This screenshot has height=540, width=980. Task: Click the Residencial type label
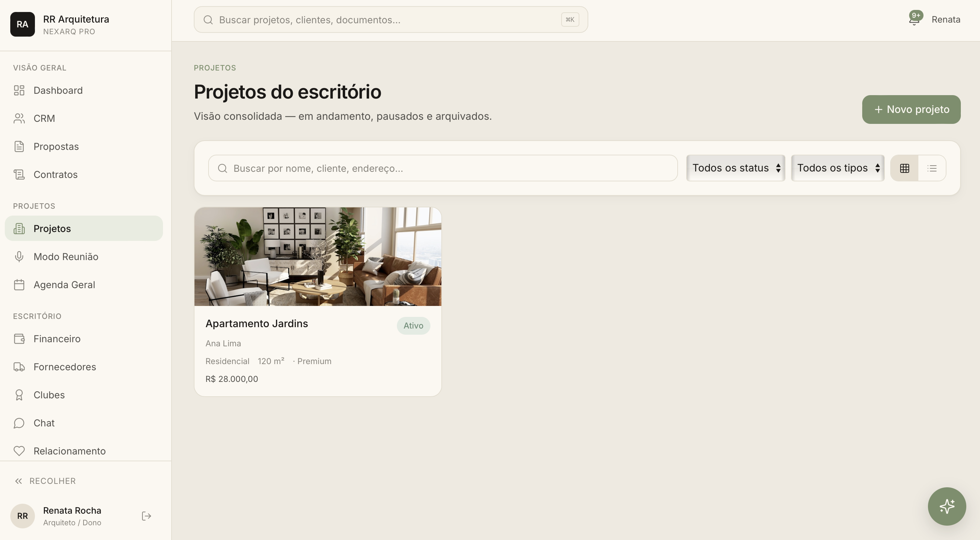click(x=227, y=362)
